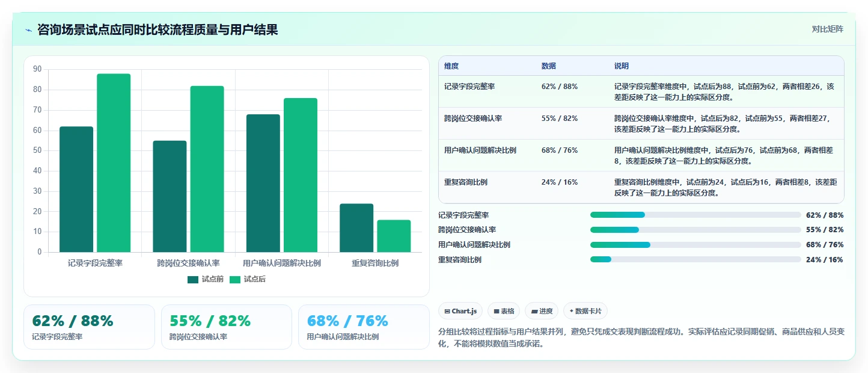Click the 记录字段完整率 progress bar
The image size is (868, 373).
coord(695,215)
